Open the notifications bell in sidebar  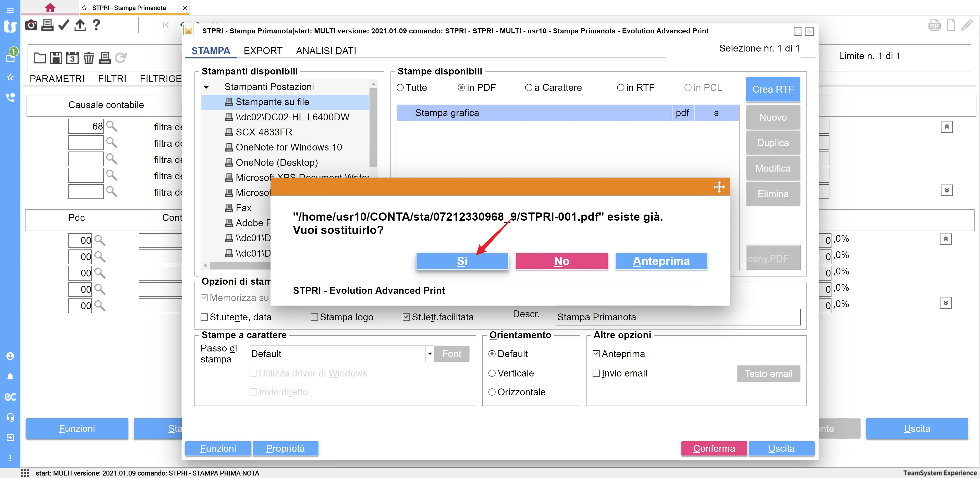pyautogui.click(x=10, y=376)
